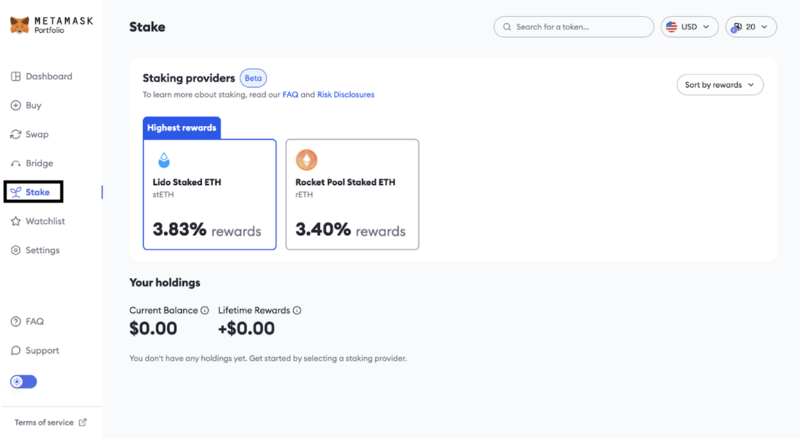This screenshot has width=800, height=441.
Task: Open the Watchlist star icon
Action: pyautogui.click(x=16, y=222)
